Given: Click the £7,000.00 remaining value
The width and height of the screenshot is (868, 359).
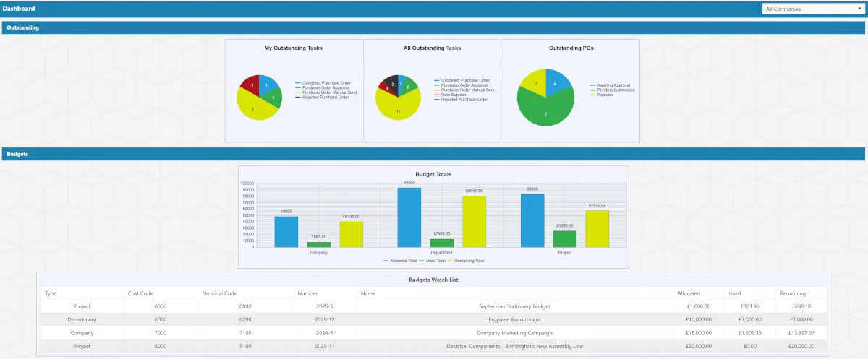Looking at the screenshot, I should tap(801, 319).
